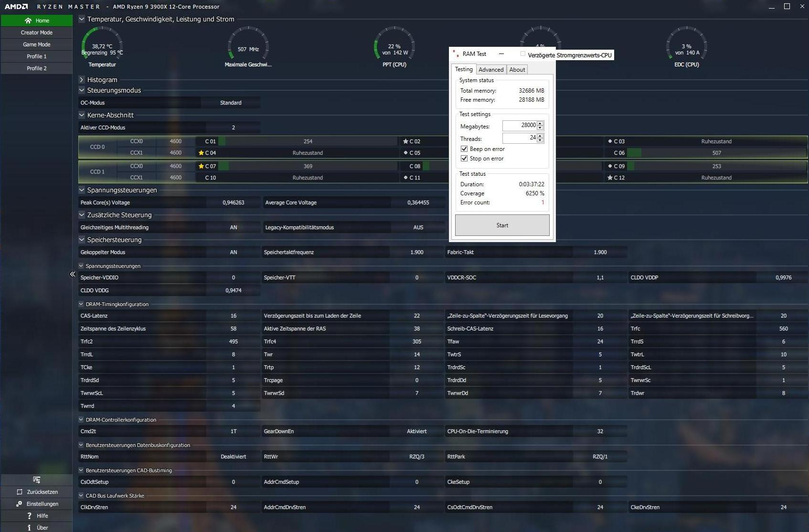This screenshot has width=809, height=532.
Task: Increase Megabytes with the up arrow
Action: coord(540,123)
